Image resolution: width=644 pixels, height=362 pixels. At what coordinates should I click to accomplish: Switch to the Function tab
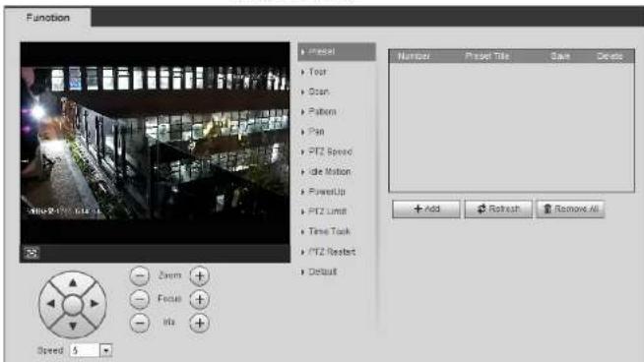click(x=47, y=18)
